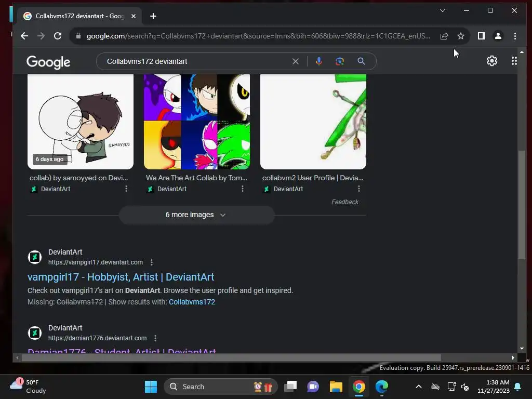Screen dimensions: 532x399
Task: Open the vampgirl17 Hobbyist Artist DeviantArt link
Action: pos(121,277)
